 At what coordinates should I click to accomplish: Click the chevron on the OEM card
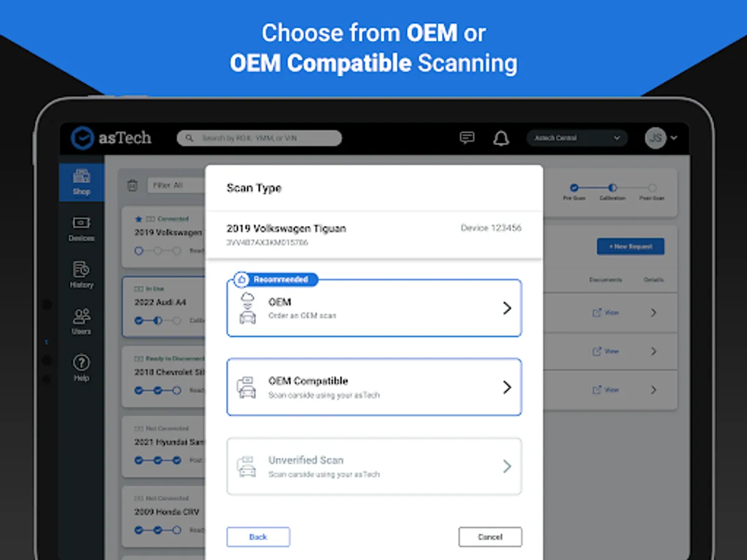pyautogui.click(x=507, y=308)
